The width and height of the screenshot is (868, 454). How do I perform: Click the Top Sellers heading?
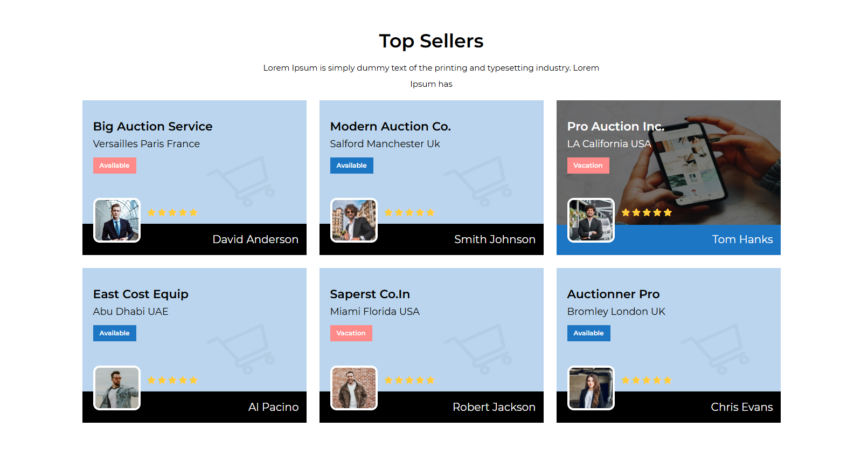431,41
